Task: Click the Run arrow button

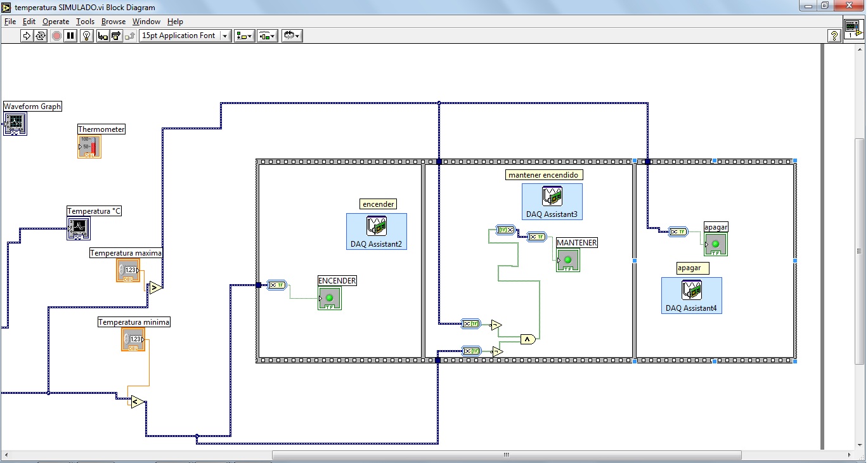Action: coord(26,36)
